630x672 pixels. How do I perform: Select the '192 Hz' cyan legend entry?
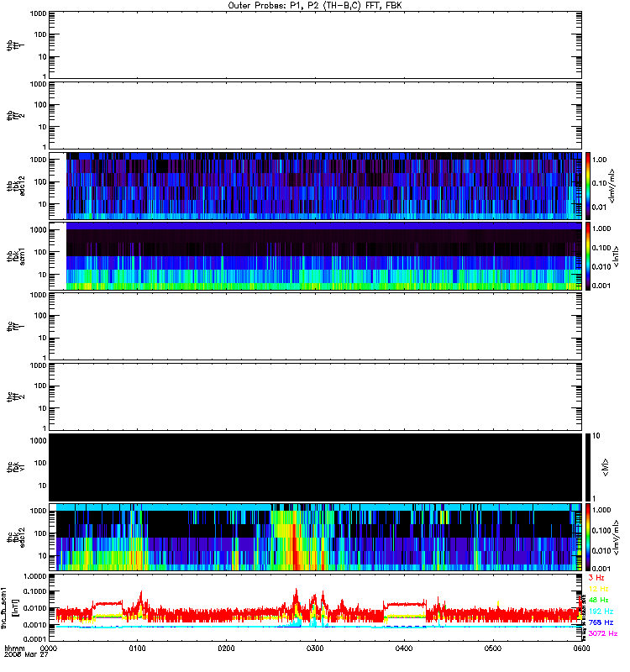pos(601,612)
